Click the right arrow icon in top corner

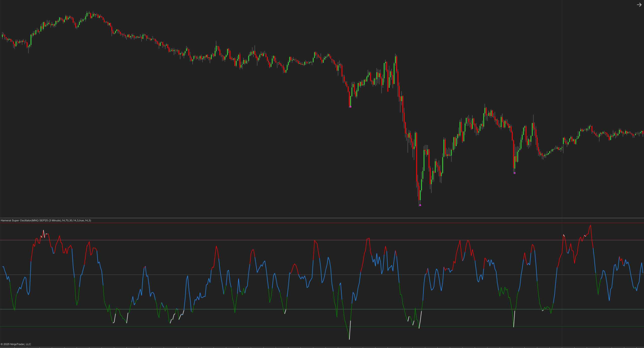639,5
